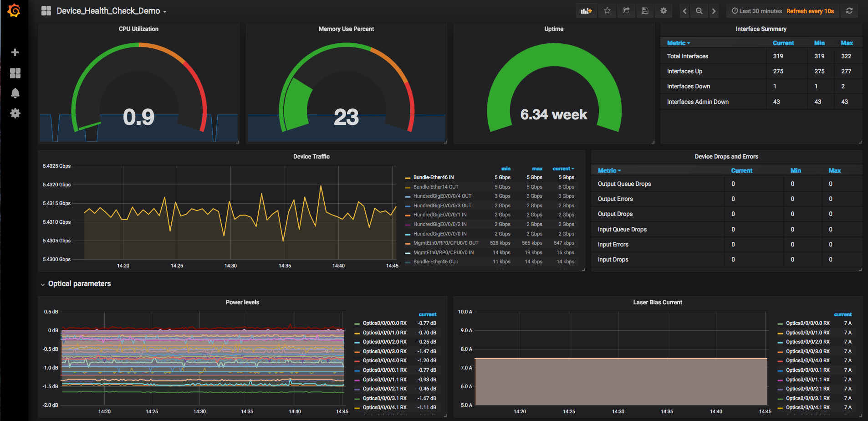Click the 6.34 week uptime value
The width and height of the screenshot is (868, 421).
click(554, 114)
